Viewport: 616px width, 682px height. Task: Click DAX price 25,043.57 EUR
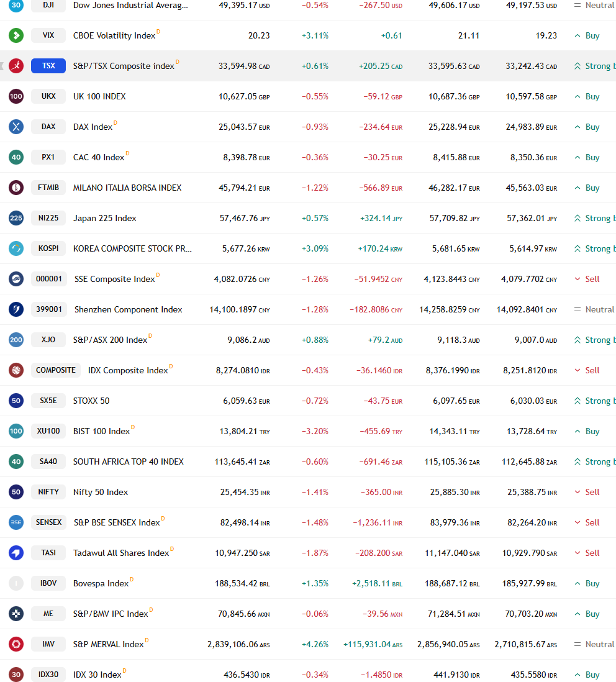[x=244, y=127]
